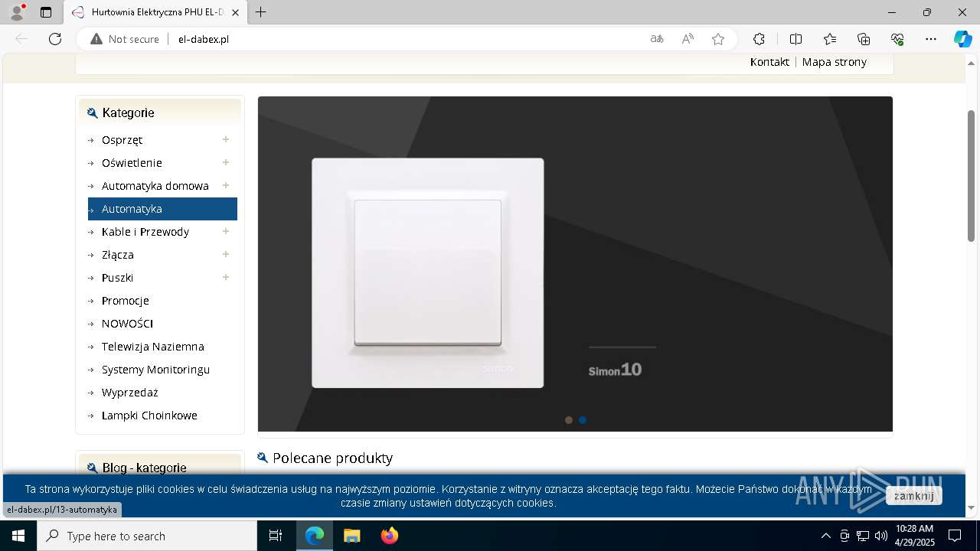Go back with the back arrow
Screen dimensions: 980x551
[21, 39]
